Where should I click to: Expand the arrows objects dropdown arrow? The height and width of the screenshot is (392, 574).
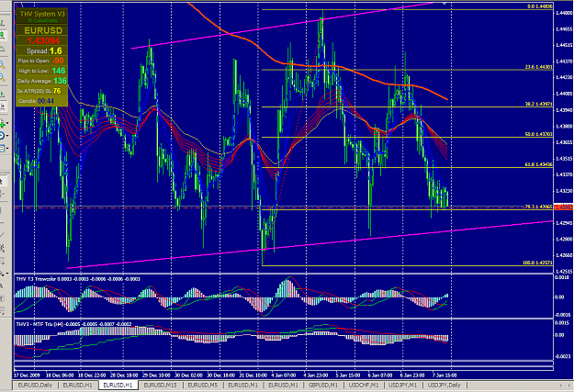[x=7, y=274]
